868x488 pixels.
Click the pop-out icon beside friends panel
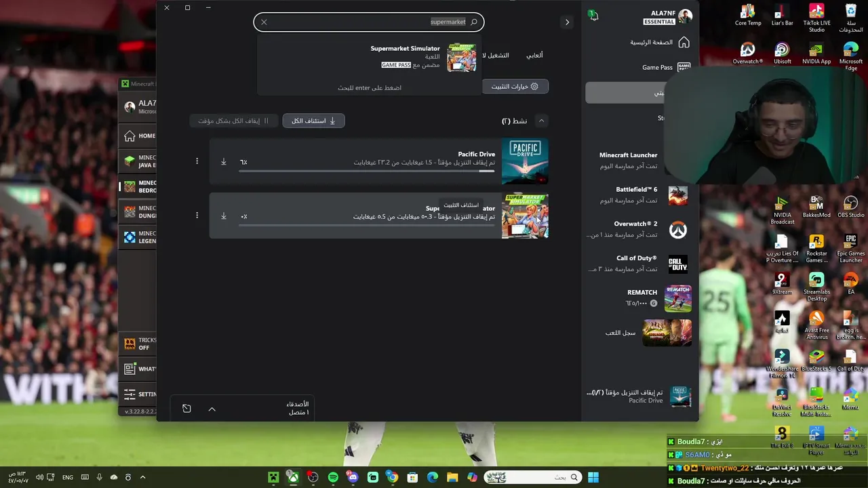click(x=186, y=409)
